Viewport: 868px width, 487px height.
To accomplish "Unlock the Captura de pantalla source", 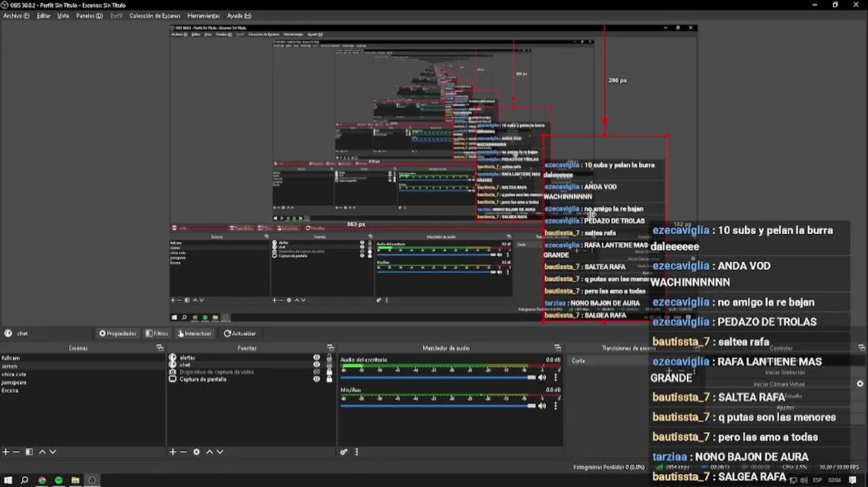I will click(329, 379).
